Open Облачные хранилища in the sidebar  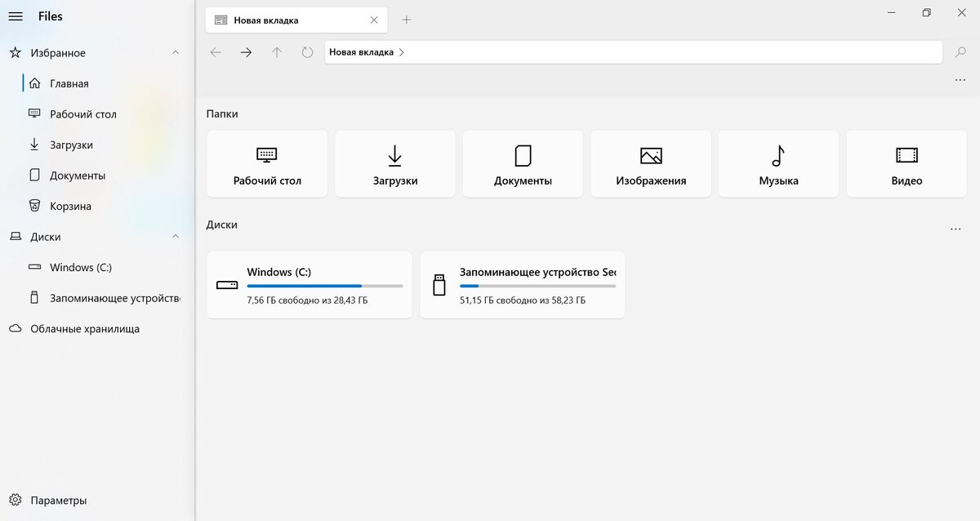click(x=85, y=329)
